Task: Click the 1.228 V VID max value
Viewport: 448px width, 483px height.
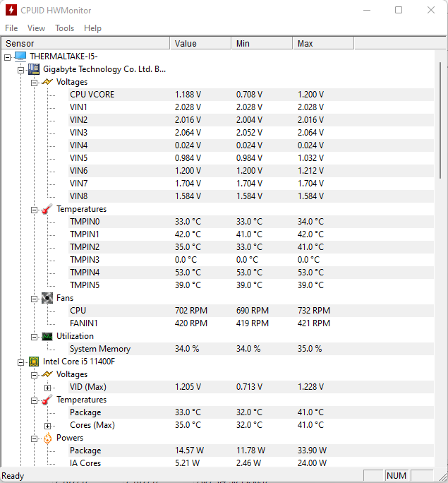Action: tap(310, 387)
